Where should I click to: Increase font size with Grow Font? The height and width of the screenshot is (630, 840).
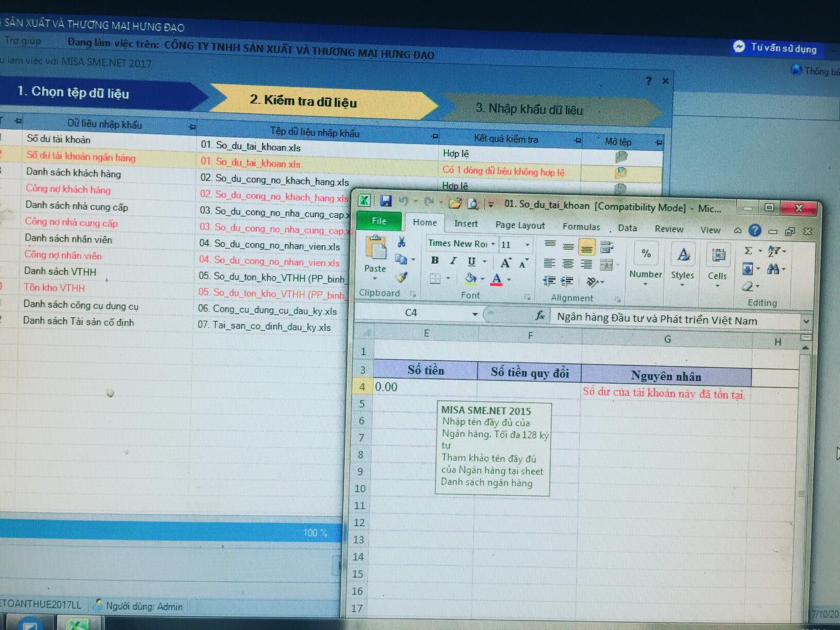coord(506,263)
